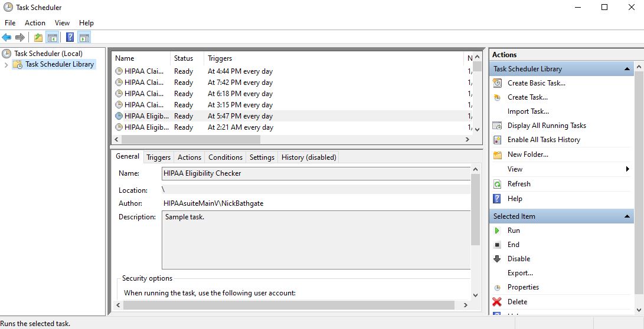Image resolution: width=644 pixels, height=329 pixels.
Task: Select the task triggered At 3:15 PM every day
Action: click(x=292, y=105)
